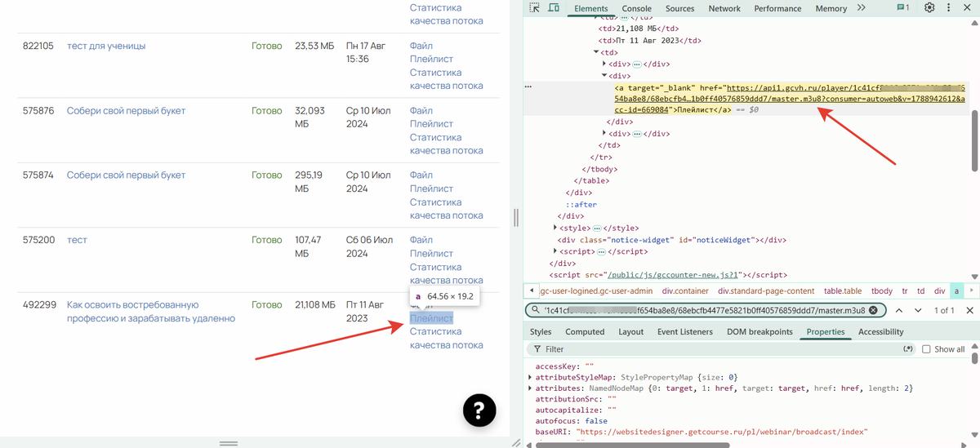Open the Accessibility pane tab
Viewport: 980px width, 448px height.
click(881, 332)
